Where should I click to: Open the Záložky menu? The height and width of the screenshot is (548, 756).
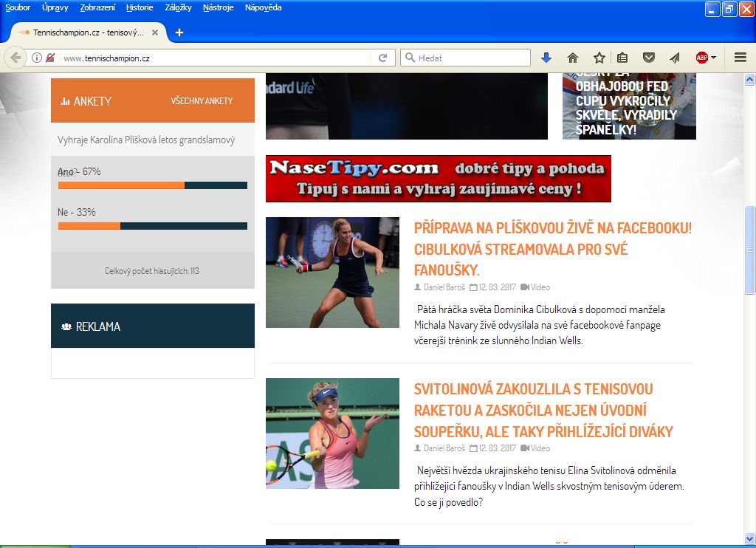177,7
